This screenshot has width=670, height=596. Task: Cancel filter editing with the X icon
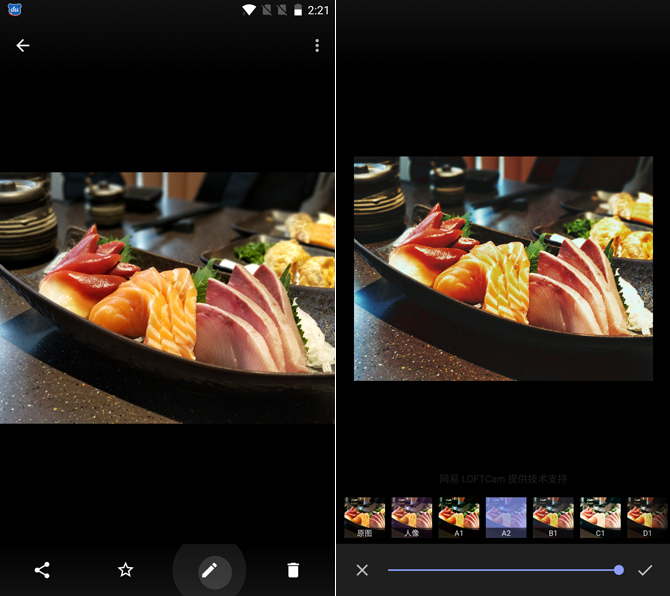[x=362, y=570]
